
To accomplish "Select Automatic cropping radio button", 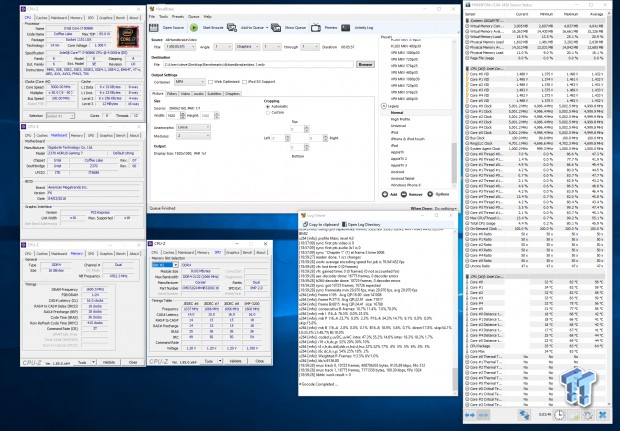I will (268, 107).
